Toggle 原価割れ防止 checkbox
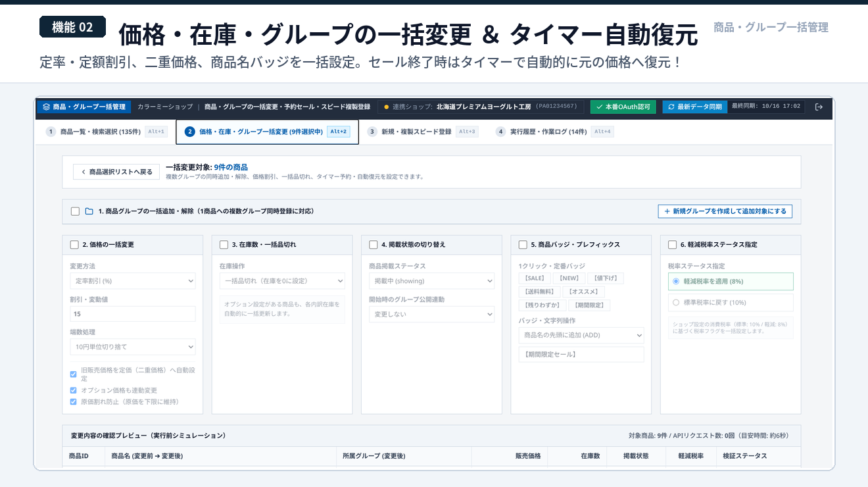 74,401
